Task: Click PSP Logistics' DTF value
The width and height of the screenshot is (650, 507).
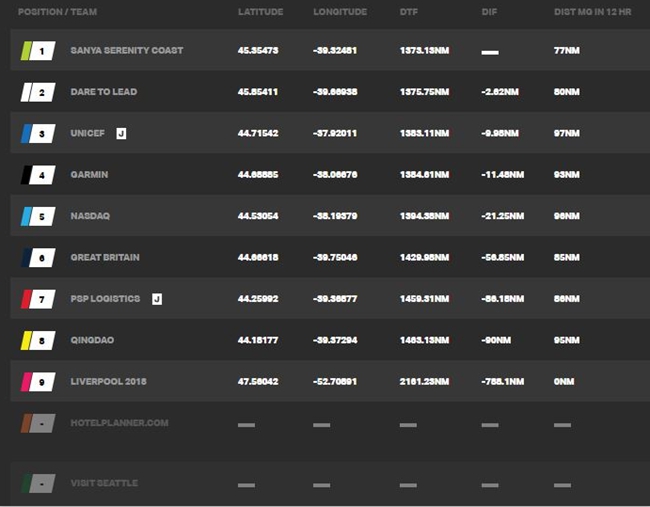Action: coord(424,299)
